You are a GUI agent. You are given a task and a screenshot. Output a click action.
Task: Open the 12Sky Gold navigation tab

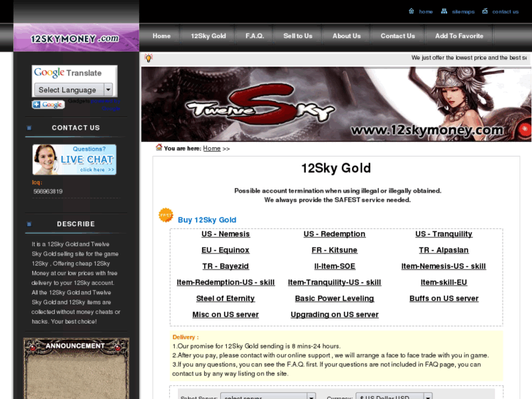[x=209, y=36]
